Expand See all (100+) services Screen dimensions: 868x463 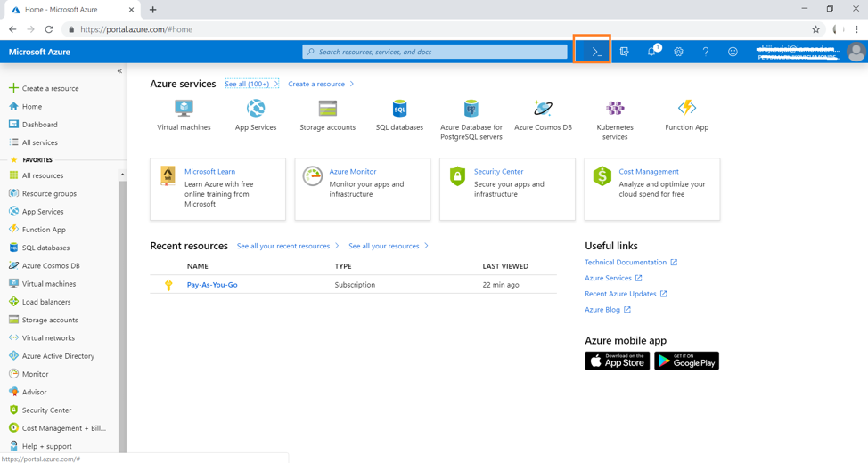(247, 84)
